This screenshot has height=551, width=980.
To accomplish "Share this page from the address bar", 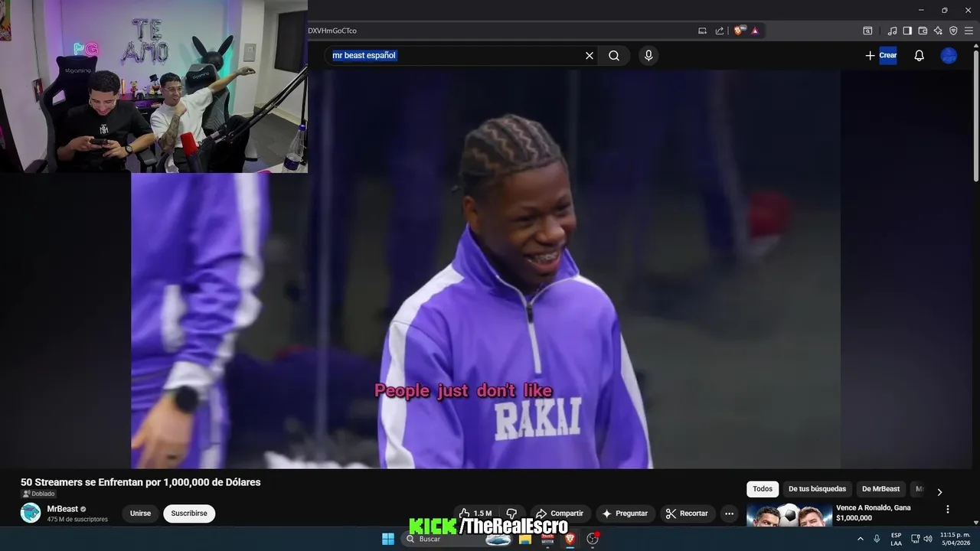I will pos(720,31).
